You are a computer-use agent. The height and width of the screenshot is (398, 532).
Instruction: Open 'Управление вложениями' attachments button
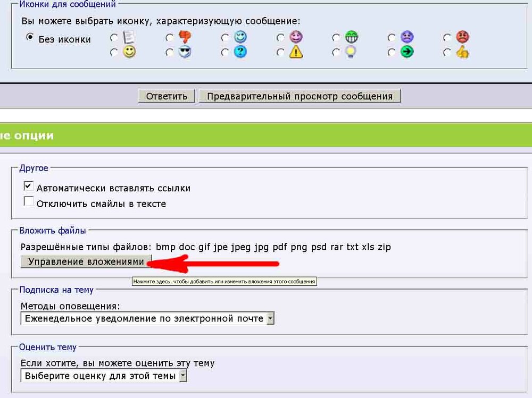[86, 262]
